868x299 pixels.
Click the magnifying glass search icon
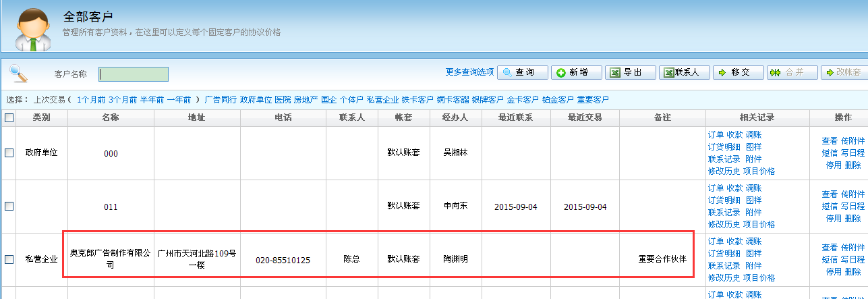[x=18, y=73]
